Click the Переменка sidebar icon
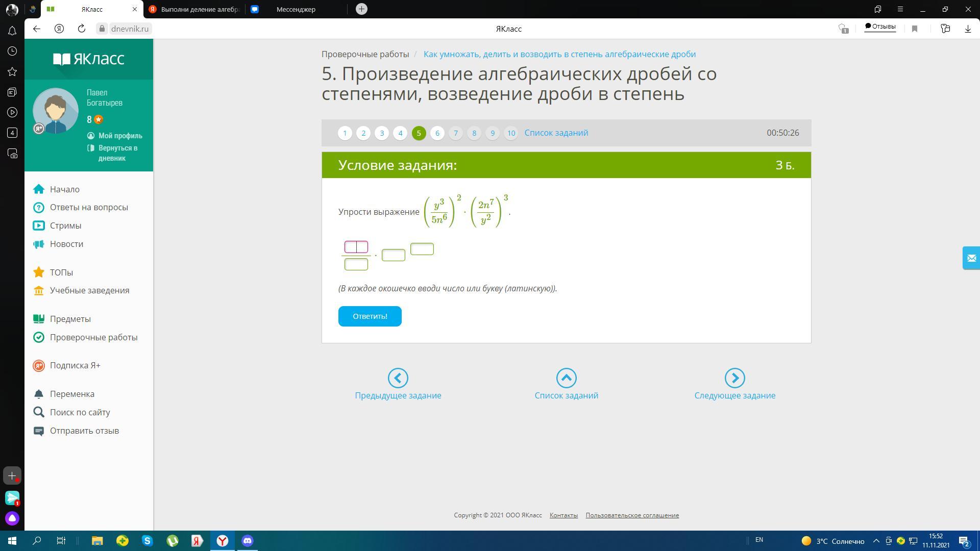Image resolution: width=980 pixels, height=551 pixels. tap(38, 393)
